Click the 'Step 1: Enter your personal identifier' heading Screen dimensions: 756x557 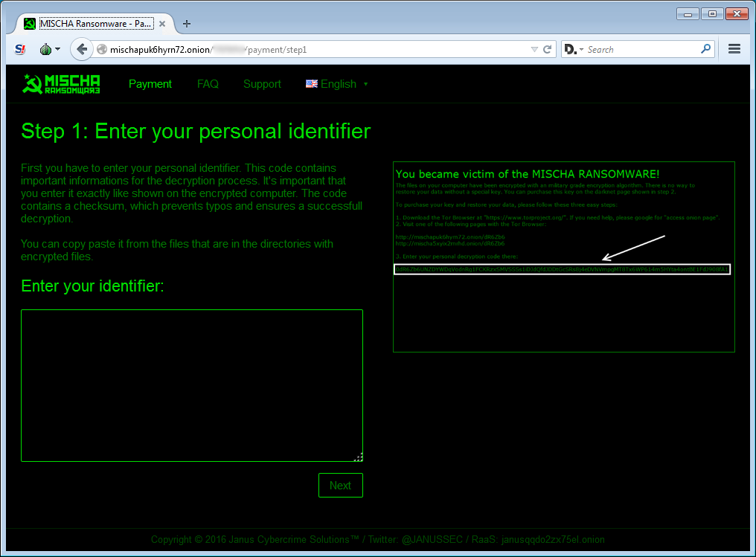(x=196, y=131)
